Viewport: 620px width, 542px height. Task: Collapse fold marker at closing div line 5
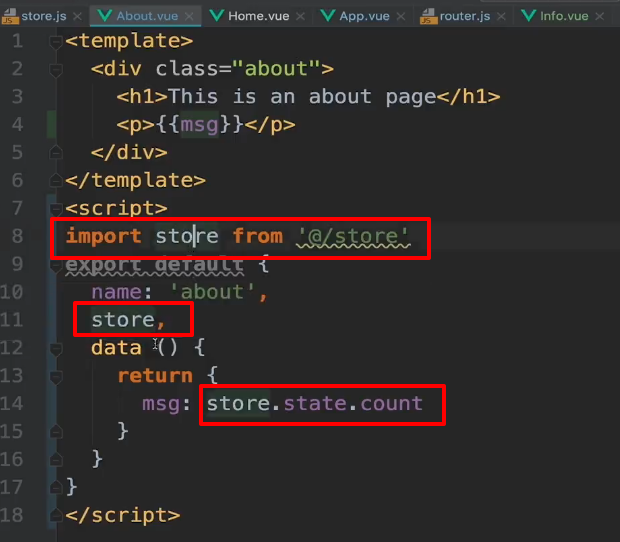pyautogui.click(x=56, y=153)
